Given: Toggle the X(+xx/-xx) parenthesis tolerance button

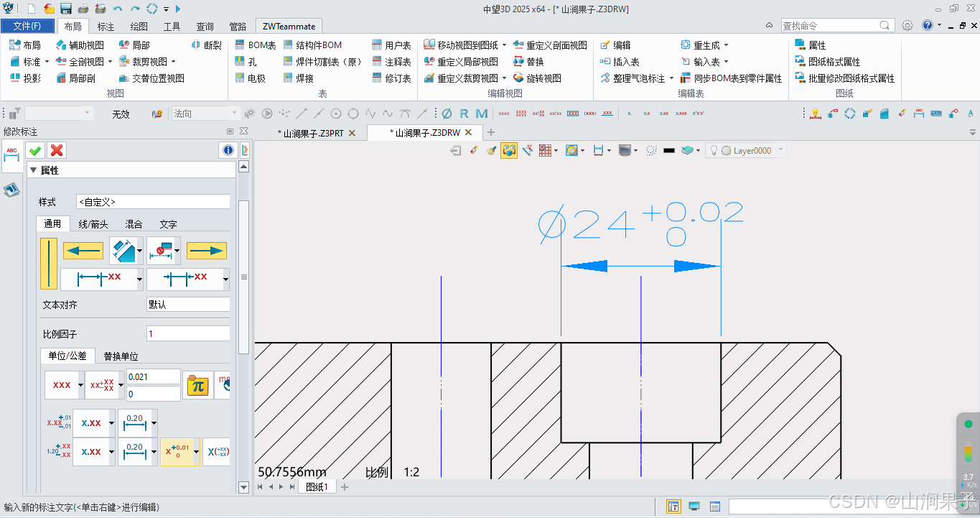Looking at the screenshot, I should click(x=216, y=452).
